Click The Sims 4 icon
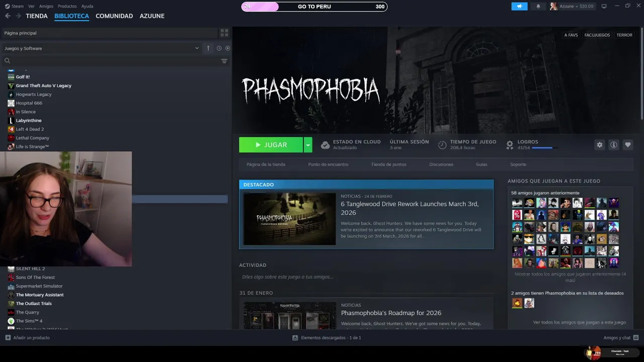This screenshot has width=644, height=362. tap(11, 321)
